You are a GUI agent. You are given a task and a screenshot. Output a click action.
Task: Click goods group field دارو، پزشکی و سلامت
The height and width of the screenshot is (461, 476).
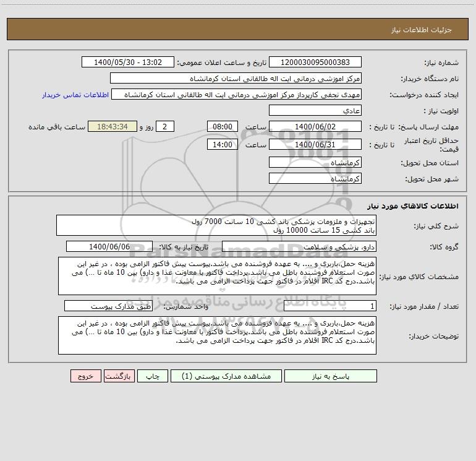tap(299, 246)
